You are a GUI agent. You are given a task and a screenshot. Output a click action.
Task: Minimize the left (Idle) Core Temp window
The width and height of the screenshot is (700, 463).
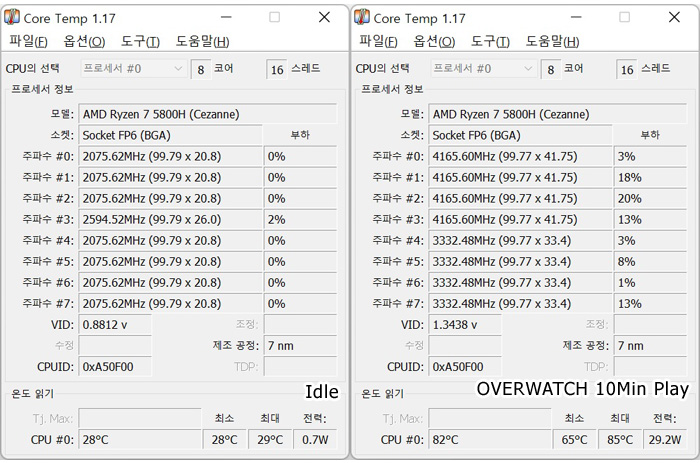tap(229, 17)
